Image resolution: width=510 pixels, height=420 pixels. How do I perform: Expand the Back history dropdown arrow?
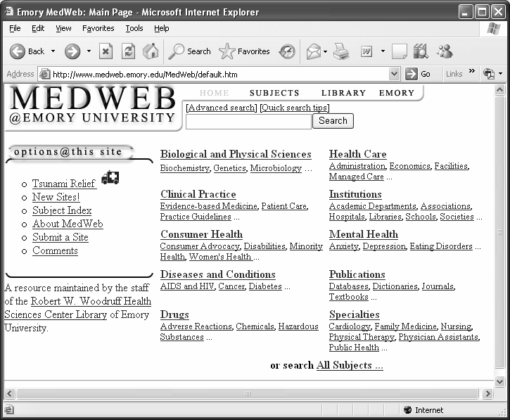pyautogui.click(x=53, y=51)
